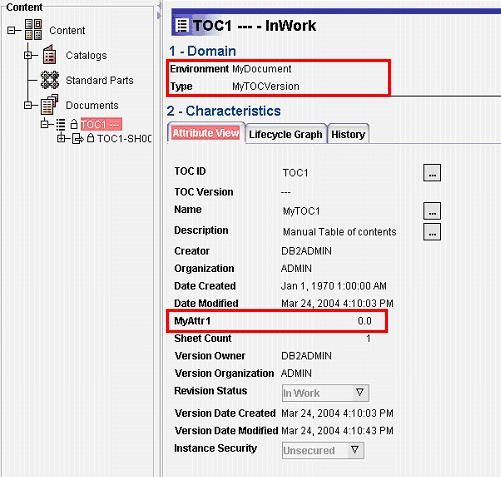Click the Content root grid icon
This screenshot has height=477, width=501.
point(33,30)
